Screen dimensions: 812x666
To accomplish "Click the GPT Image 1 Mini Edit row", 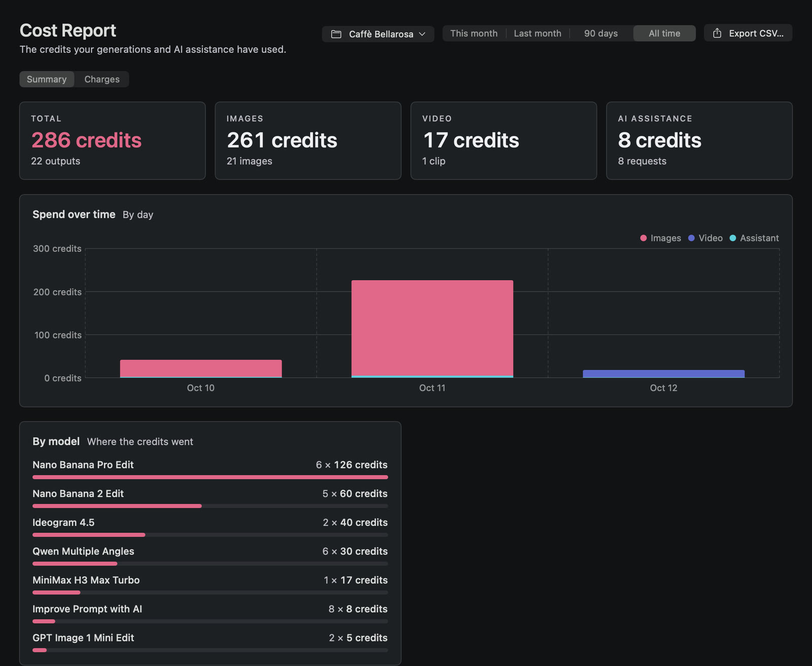I will [x=210, y=643].
